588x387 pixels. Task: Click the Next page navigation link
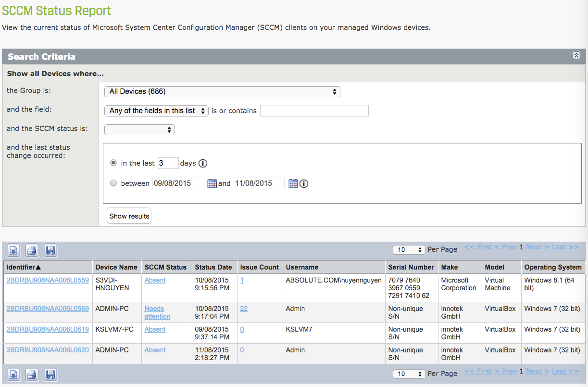pyautogui.click(x=537, y=246)
